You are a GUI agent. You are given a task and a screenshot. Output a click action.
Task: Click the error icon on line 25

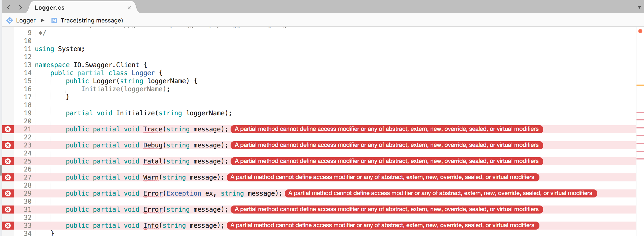pyautogui.click(x=8, y=161)
